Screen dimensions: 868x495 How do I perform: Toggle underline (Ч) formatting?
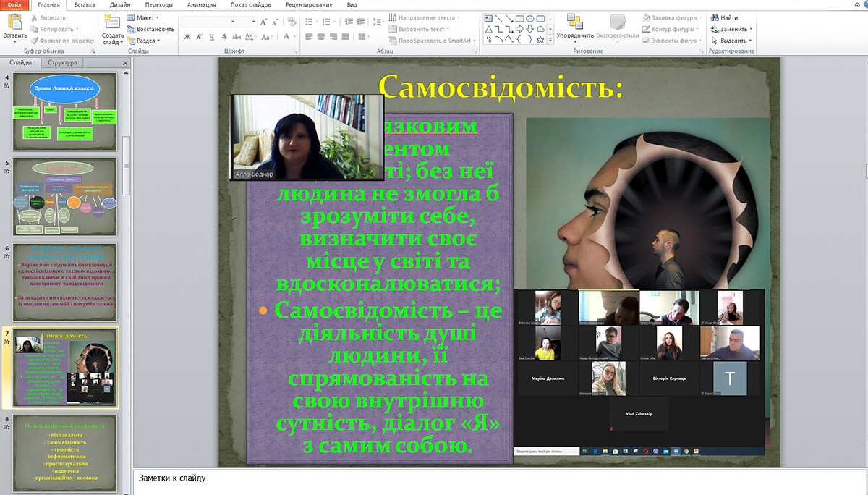pos(210,36)
